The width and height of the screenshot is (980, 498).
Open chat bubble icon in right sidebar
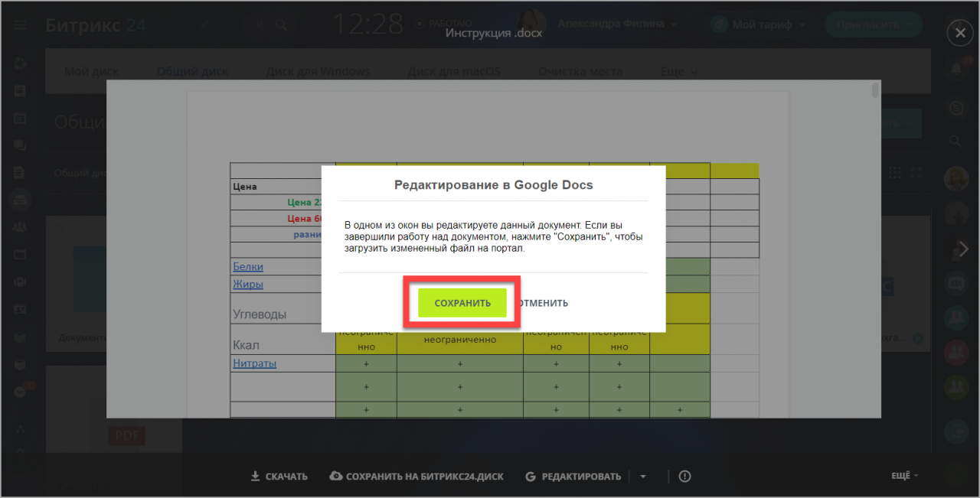coord(956,108)
